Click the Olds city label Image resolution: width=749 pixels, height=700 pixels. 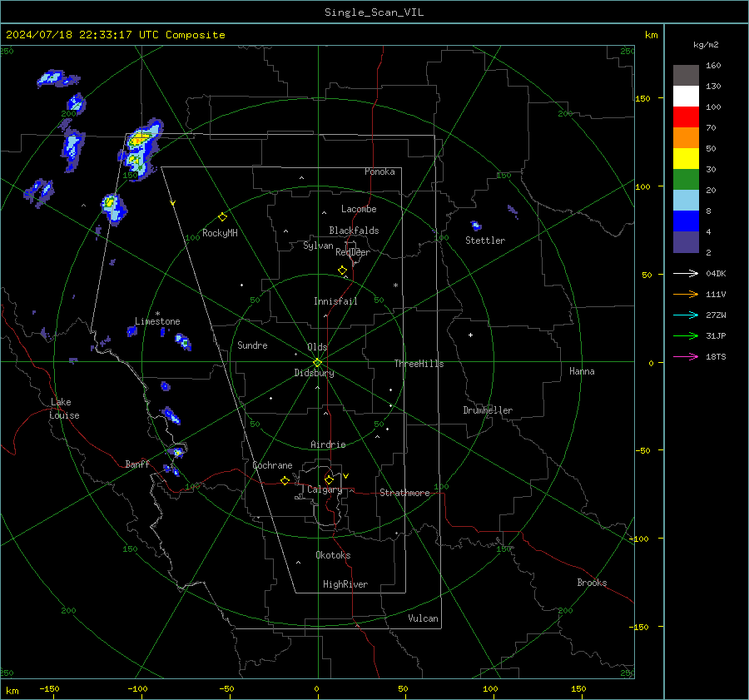pos(317,347)
